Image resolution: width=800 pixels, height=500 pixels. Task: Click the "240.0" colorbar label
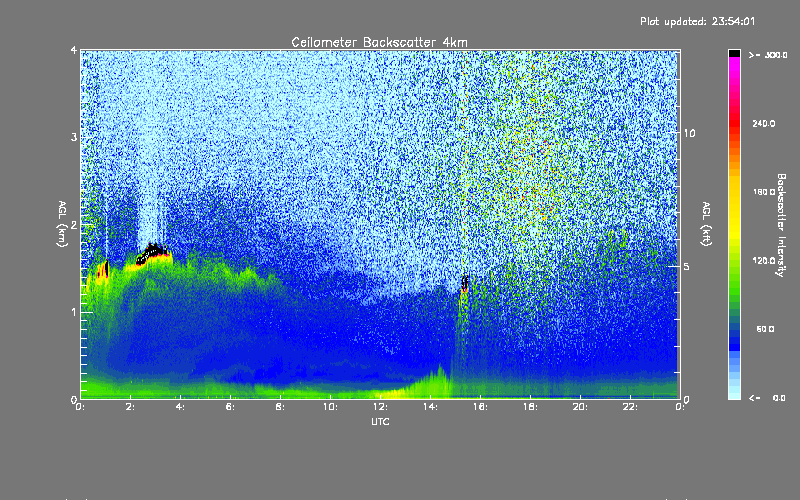tap(764, 123)
